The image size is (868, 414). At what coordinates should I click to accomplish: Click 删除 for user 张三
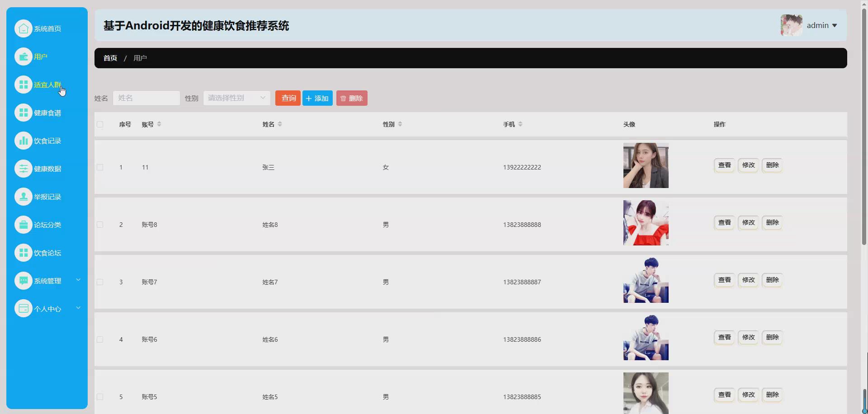773,165
